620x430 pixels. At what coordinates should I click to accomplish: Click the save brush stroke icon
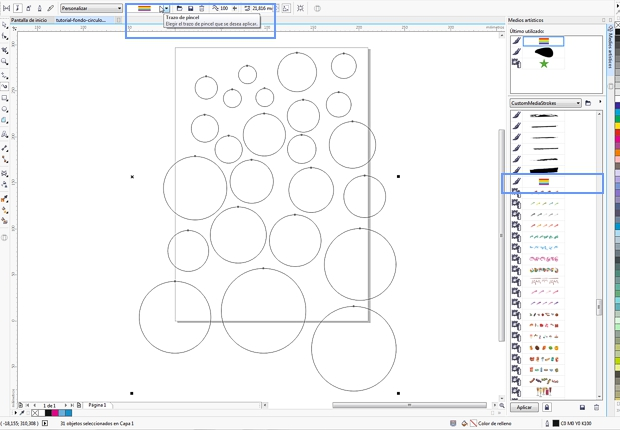click(x=190, y=8)
